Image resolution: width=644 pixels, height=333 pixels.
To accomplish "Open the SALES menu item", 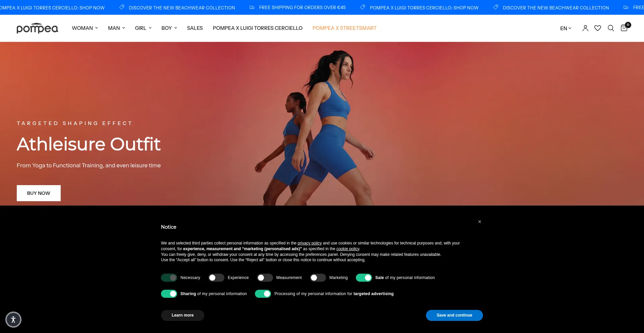I will coord(195,28).
